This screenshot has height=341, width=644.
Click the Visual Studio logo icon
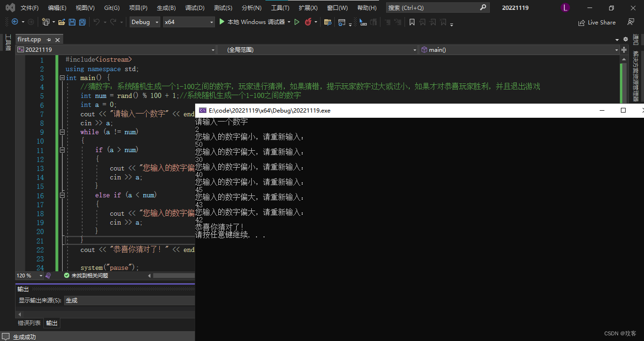tap(10, 8)
